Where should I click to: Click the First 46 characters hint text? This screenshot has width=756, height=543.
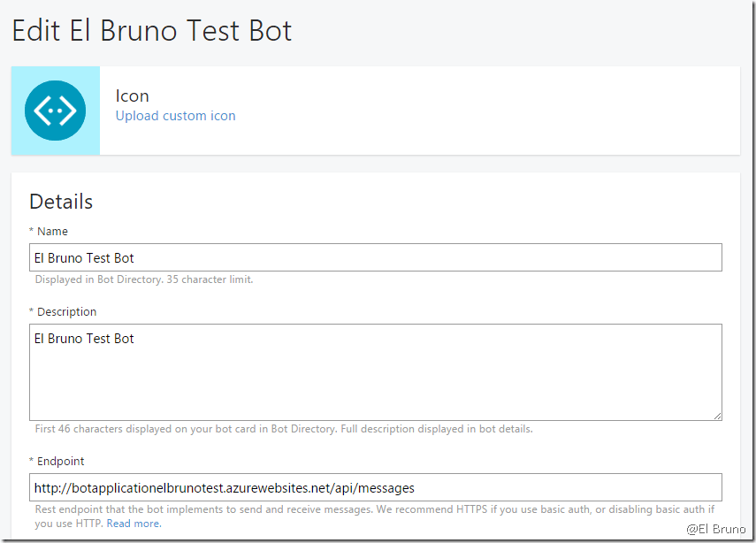(x=283, y=429)
